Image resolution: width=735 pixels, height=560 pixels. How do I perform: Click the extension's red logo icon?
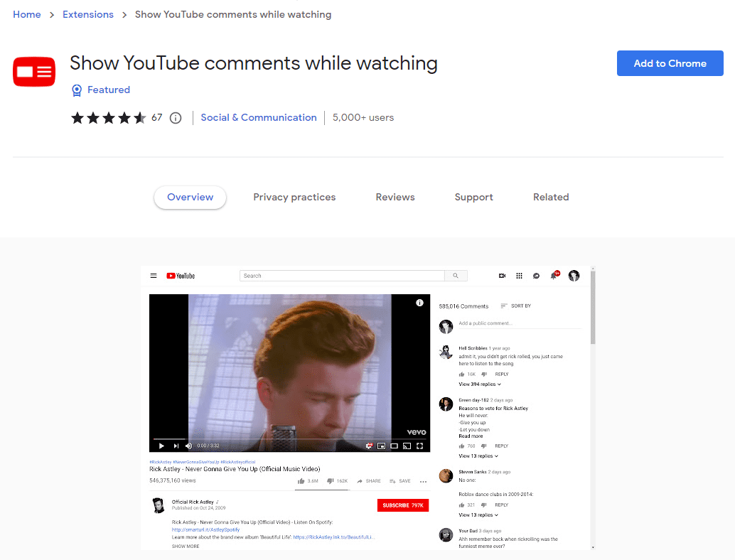pyautogui.click(x=34, y=71)
